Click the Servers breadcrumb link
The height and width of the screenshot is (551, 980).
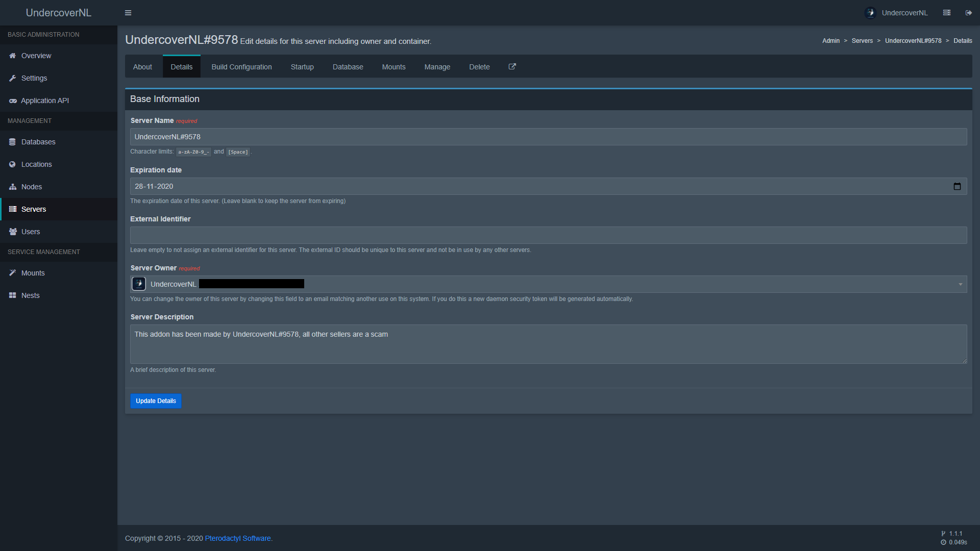click(x=862, y=41)
